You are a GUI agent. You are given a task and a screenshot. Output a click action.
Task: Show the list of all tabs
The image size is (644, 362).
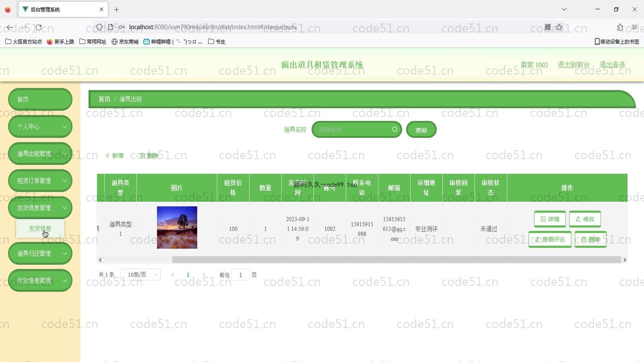coord(564,9)
